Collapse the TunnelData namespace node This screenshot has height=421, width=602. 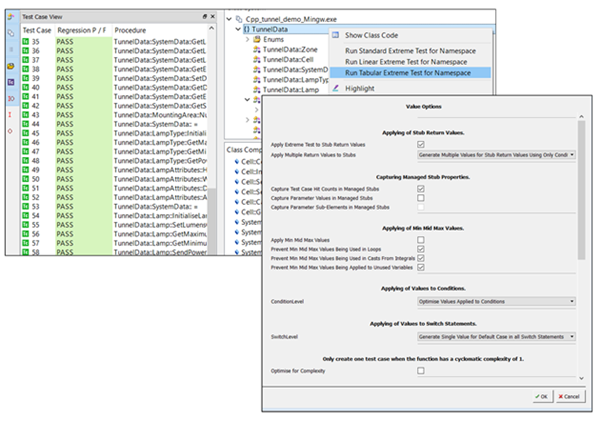pyautogui.click(x=238, y=29)
